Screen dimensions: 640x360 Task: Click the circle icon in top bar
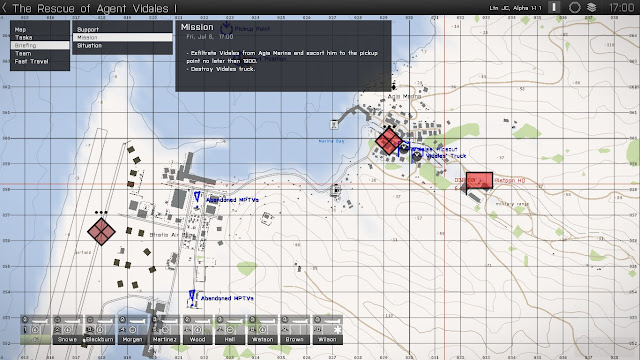(574, 7)
